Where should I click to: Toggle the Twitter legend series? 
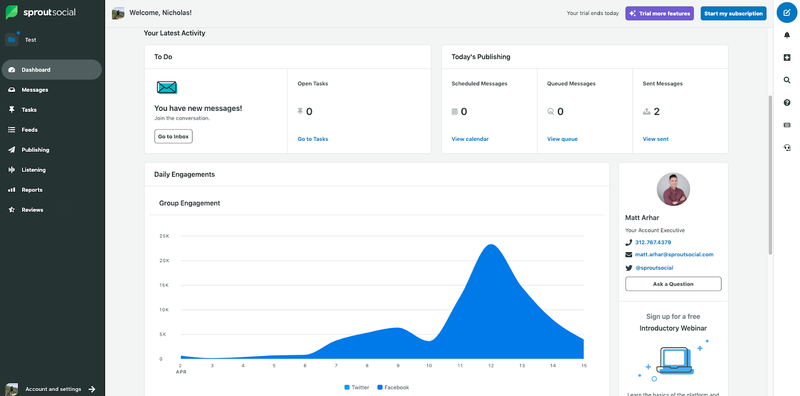[x=357, y=387]
